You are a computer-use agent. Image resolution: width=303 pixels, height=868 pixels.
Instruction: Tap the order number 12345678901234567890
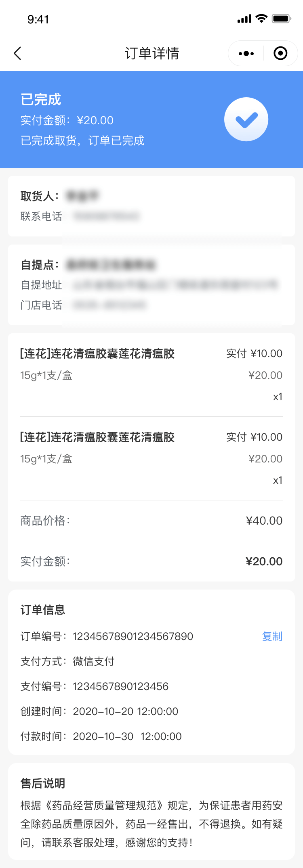(133, 636)
